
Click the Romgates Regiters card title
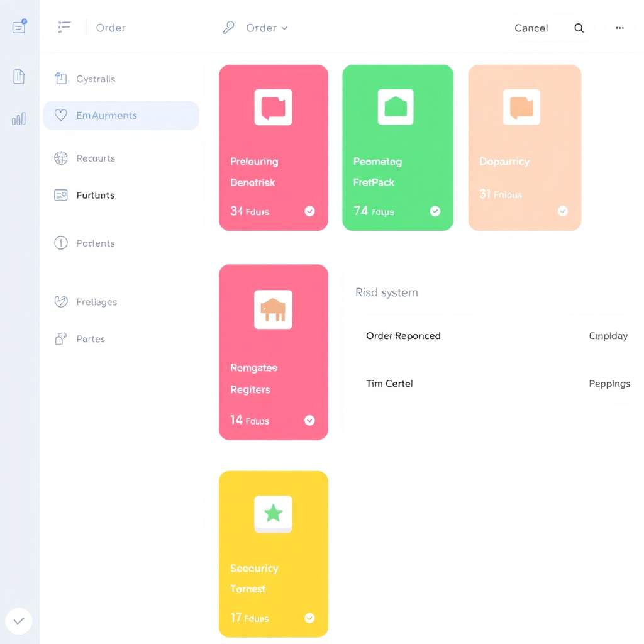254,378
